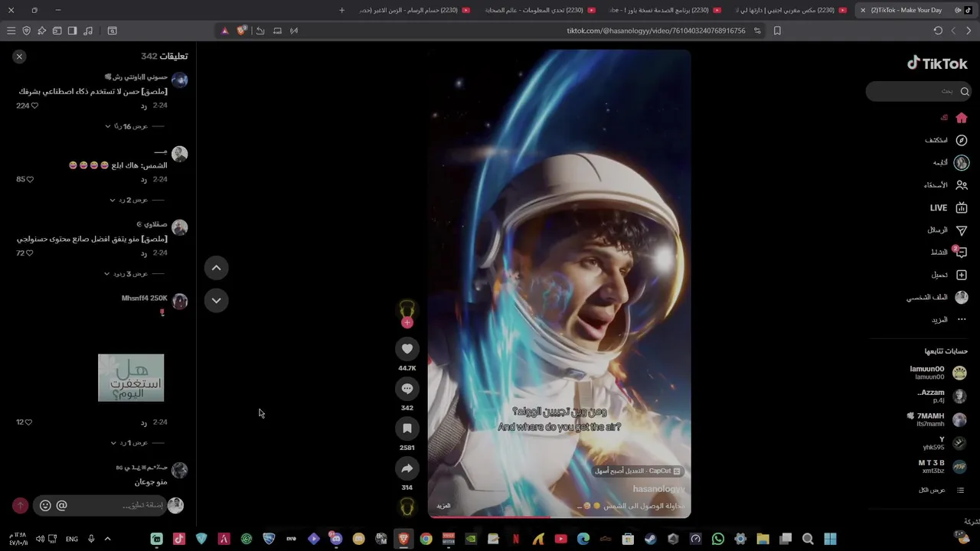Open followed account lamuun00
Screen dimensions: 980x551
point(937,373)
